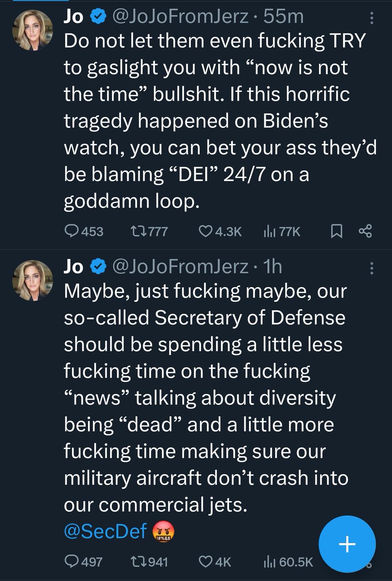Open more options on the 1h tweet
The height and width of the screenshot is (581, 392).
coord(372,268)
